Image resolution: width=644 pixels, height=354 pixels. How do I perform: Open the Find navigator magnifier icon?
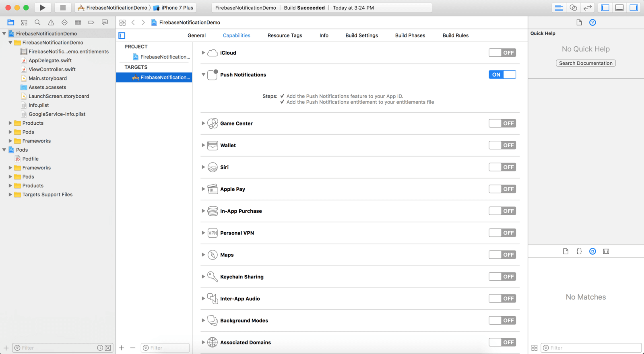click(x=37, y=23)
